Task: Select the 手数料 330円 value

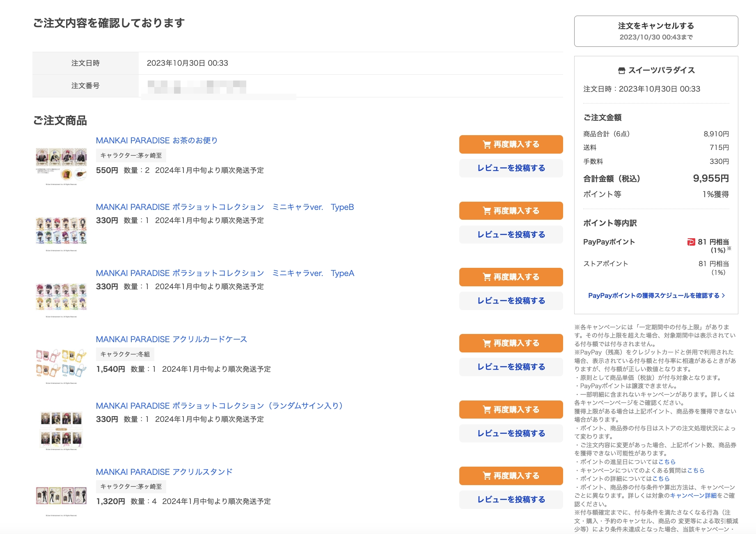Action: click(x=719, y=161)
